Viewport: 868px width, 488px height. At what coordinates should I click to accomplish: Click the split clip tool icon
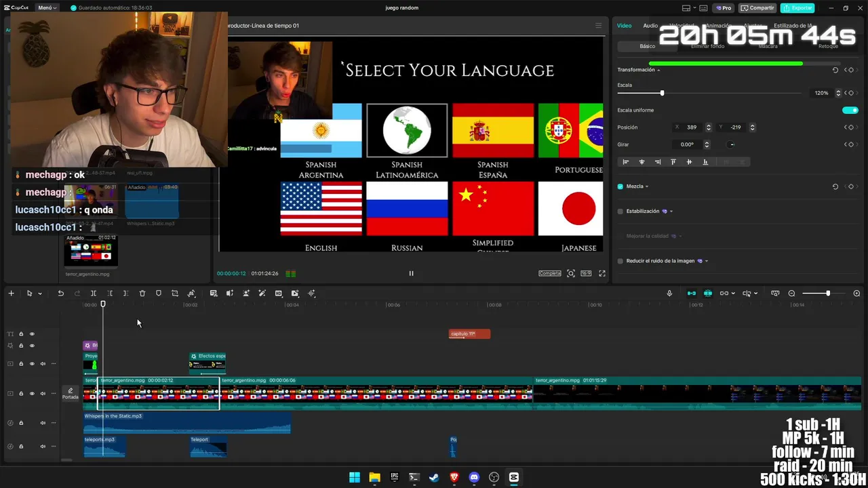(x=93, y=293)
